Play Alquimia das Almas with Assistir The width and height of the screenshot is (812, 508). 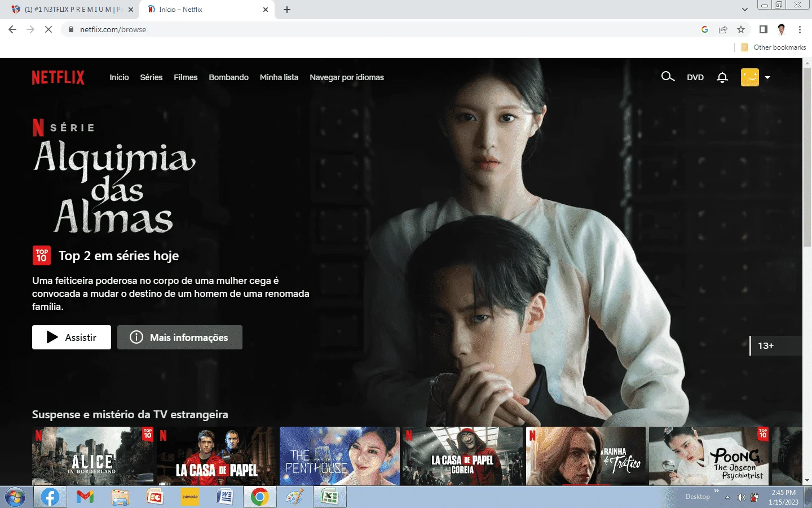72,337
